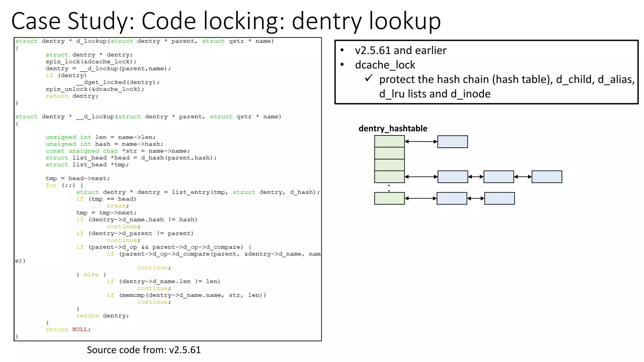
Task: Click the 'spin_unlock(&dcache_lock);' code line
Action: tap(95, 89)
